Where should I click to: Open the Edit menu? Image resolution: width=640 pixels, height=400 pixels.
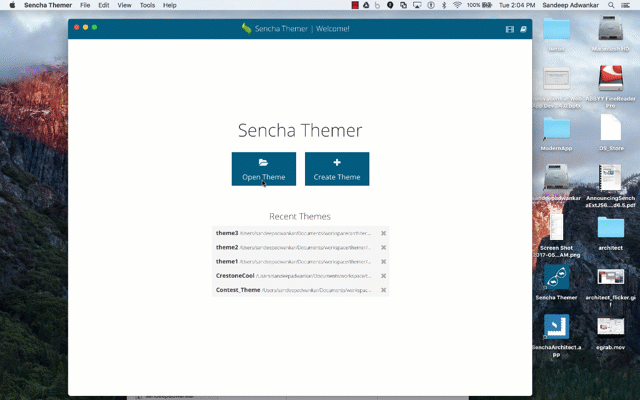(104, 5)
